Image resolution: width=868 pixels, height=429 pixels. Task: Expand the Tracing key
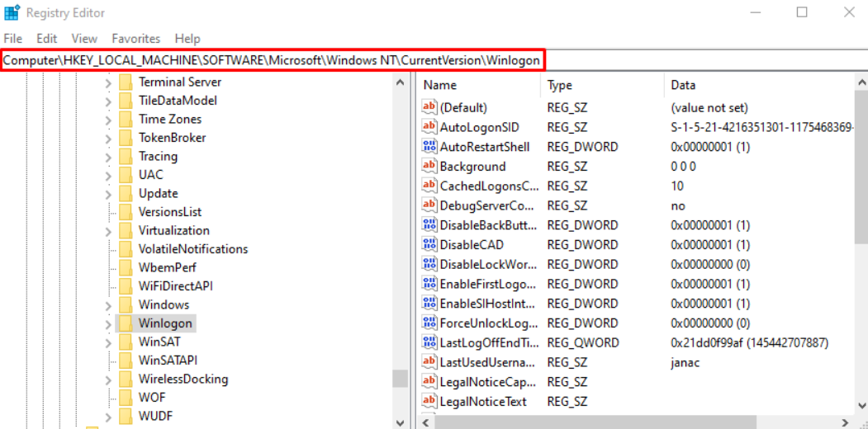(108, 157)
